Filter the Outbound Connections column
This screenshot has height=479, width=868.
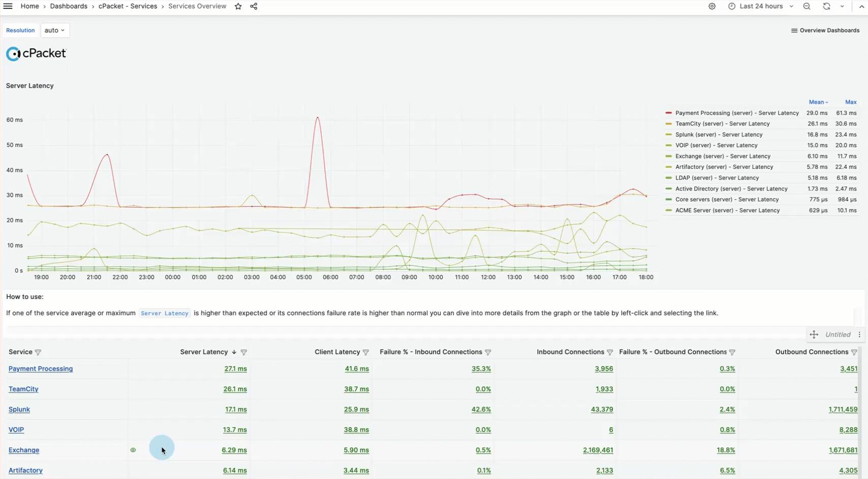pyautogui.click(x=854, y=352)
